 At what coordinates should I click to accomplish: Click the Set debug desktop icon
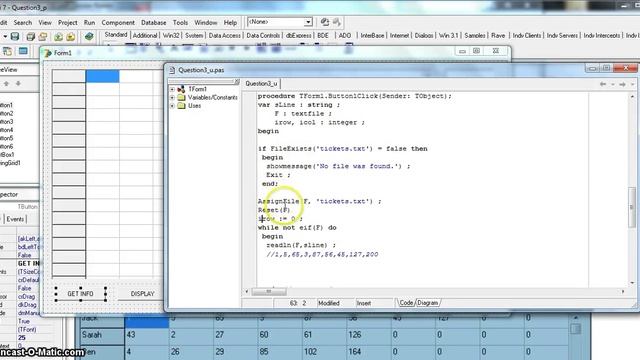coord(337,22)
